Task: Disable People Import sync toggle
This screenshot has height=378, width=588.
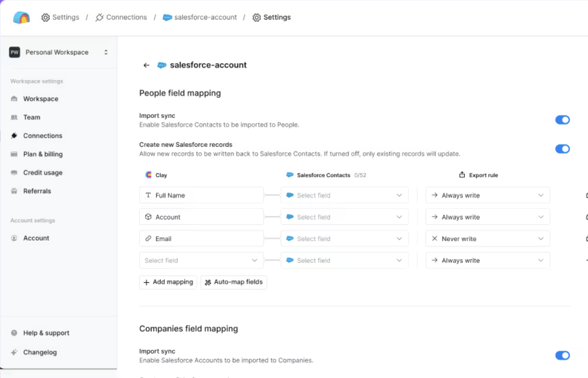Action: 562,120
